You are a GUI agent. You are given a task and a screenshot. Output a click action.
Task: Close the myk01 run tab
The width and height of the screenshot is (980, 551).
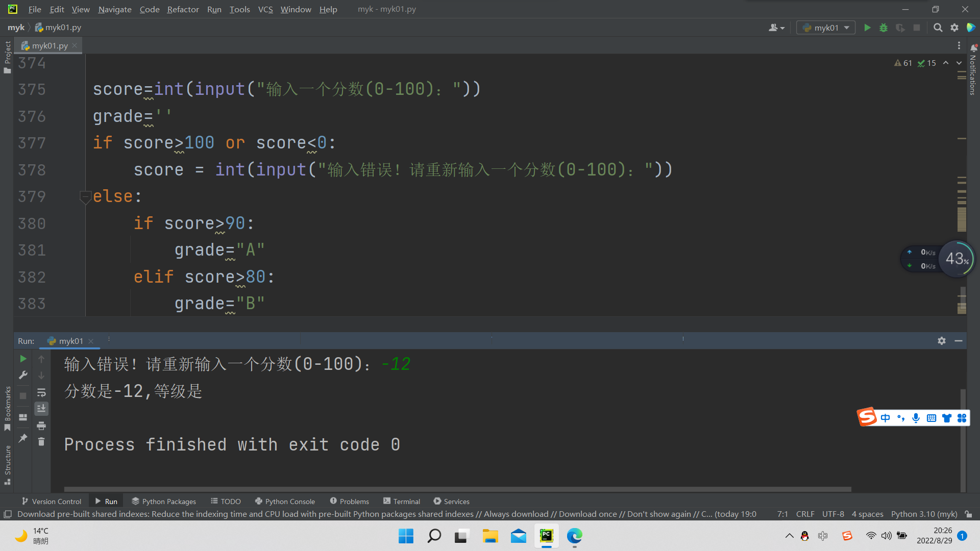91,341
